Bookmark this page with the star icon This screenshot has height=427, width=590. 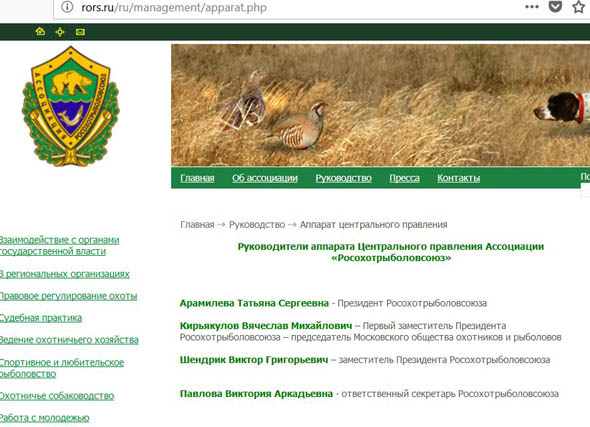(578, 7)
